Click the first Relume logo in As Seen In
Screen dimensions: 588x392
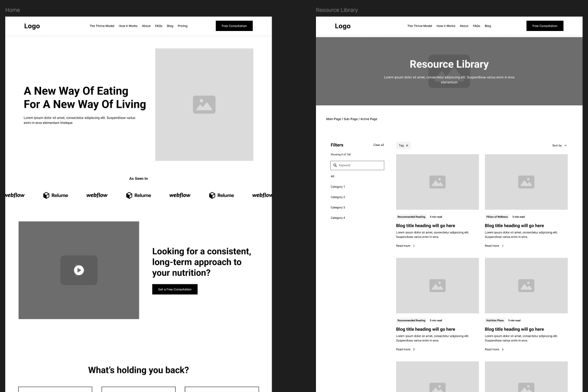point(55,196)
